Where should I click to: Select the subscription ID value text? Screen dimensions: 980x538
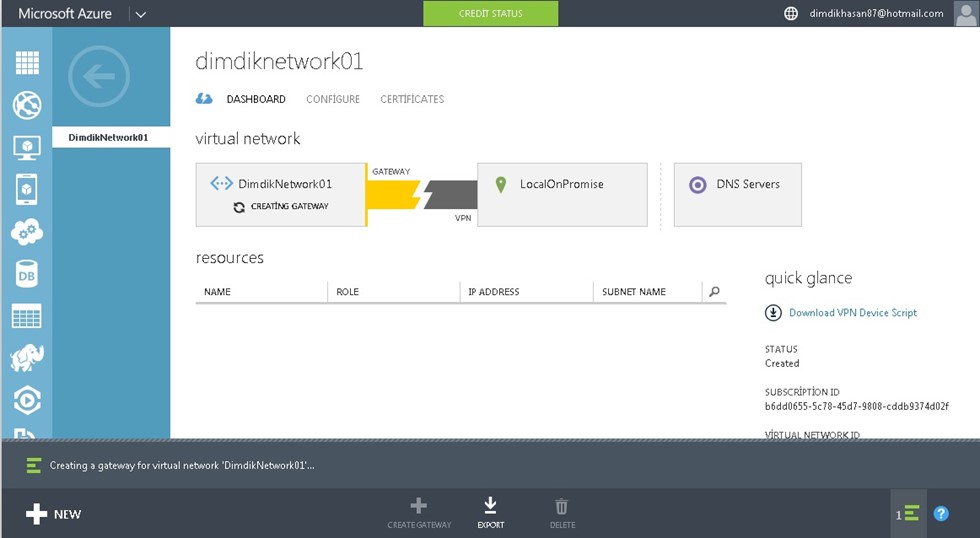pyautogui.click(x=857, y=406)
